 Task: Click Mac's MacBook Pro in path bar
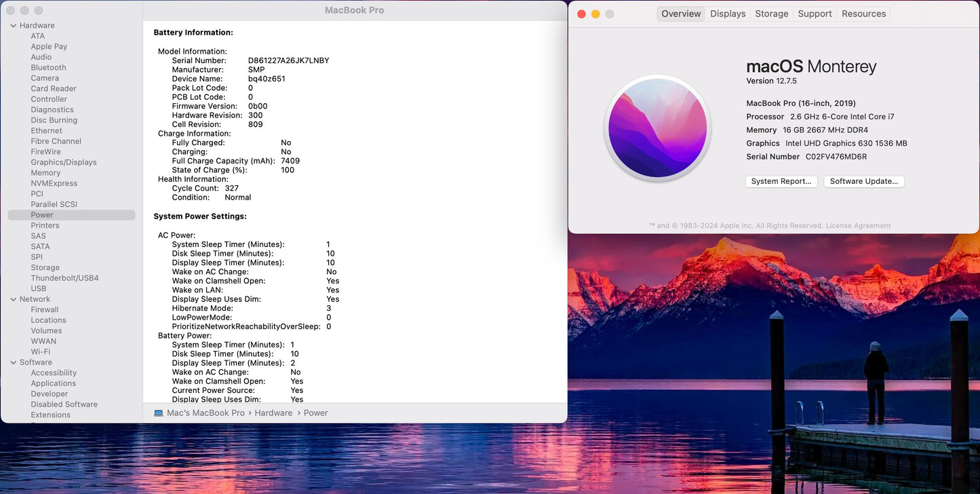coord(205,413)
